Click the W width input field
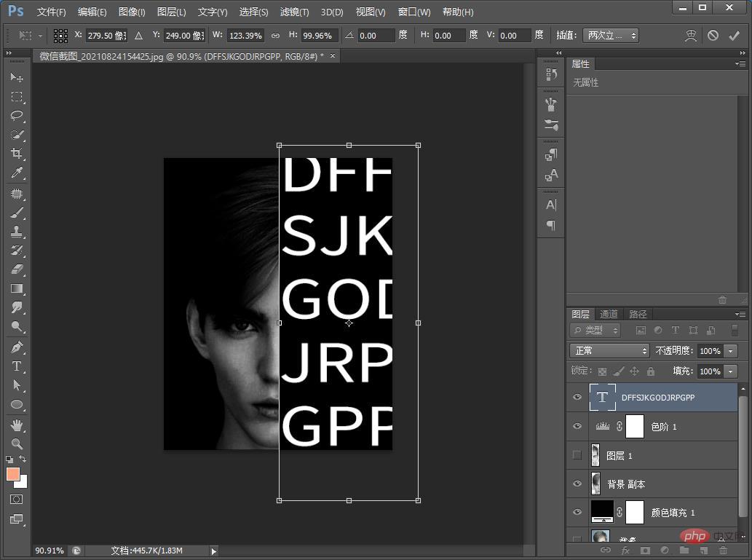 tap(246, 35)
